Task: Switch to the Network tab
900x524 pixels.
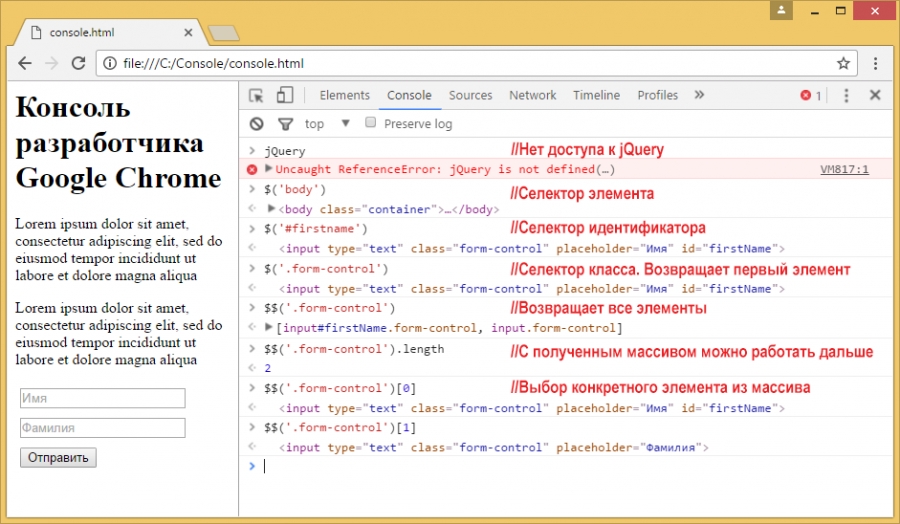Action: click(533, 95)
